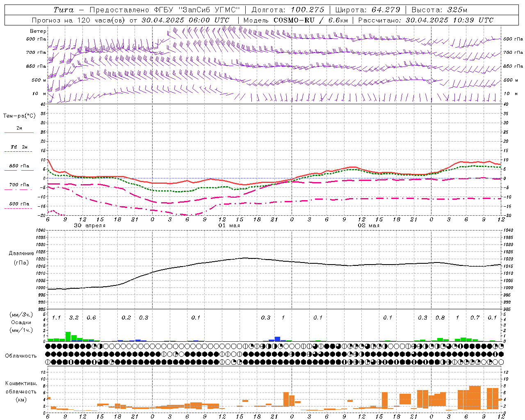Select the provider text ФГБУ "ЗапСиб УГМС"

click(196, 10)
